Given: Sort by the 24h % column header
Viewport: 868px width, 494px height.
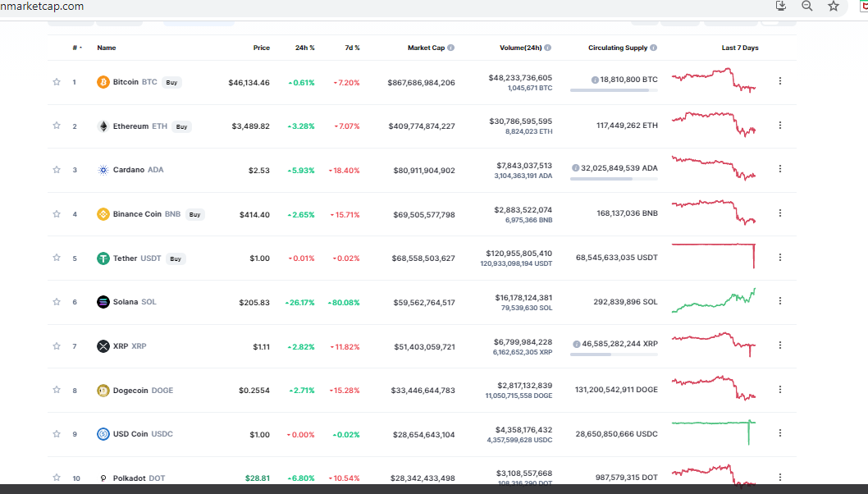Looking at the screenshot, I should tap(304, 48).
